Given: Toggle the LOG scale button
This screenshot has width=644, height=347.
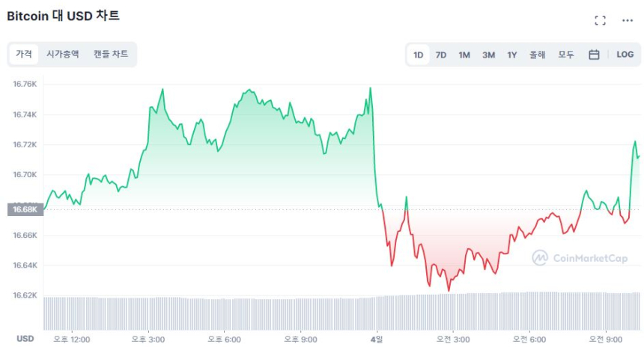Looking at the screenshot, I should [625, 55].
